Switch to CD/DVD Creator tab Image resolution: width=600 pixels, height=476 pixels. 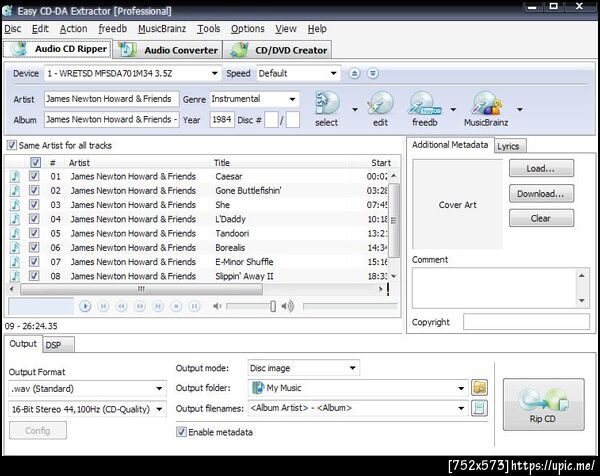click(x=278, y=50)
